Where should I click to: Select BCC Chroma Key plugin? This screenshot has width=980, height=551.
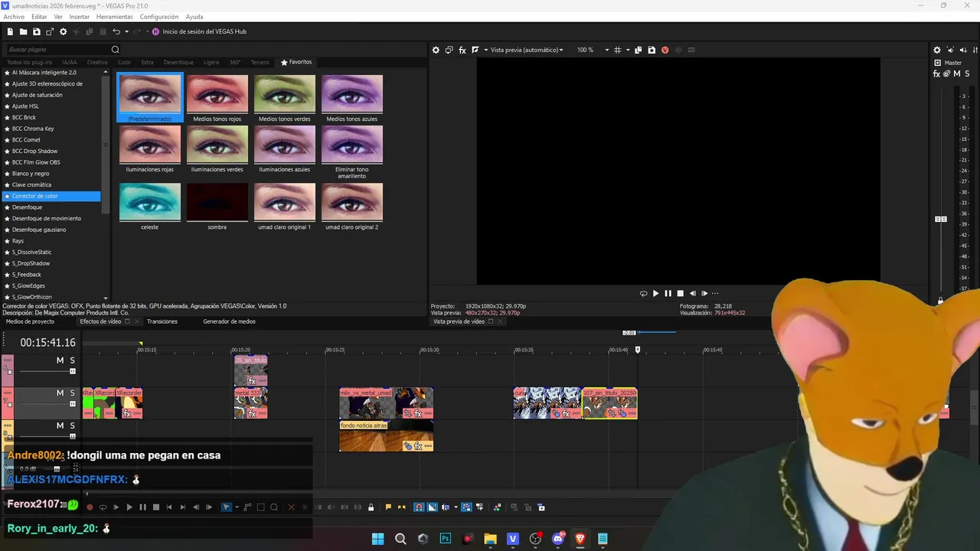(33, 129)
